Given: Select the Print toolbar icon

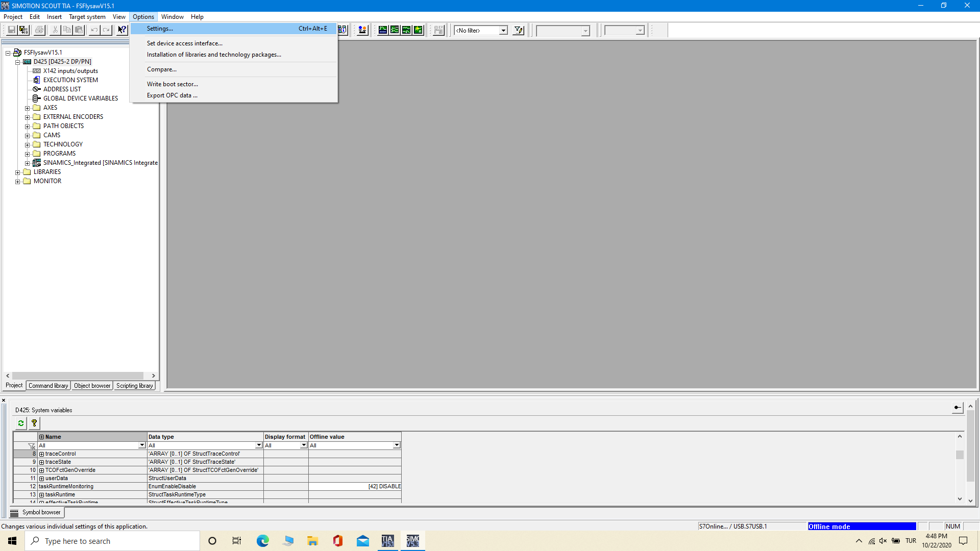Looking at the screenshot, I should (39, 30).
